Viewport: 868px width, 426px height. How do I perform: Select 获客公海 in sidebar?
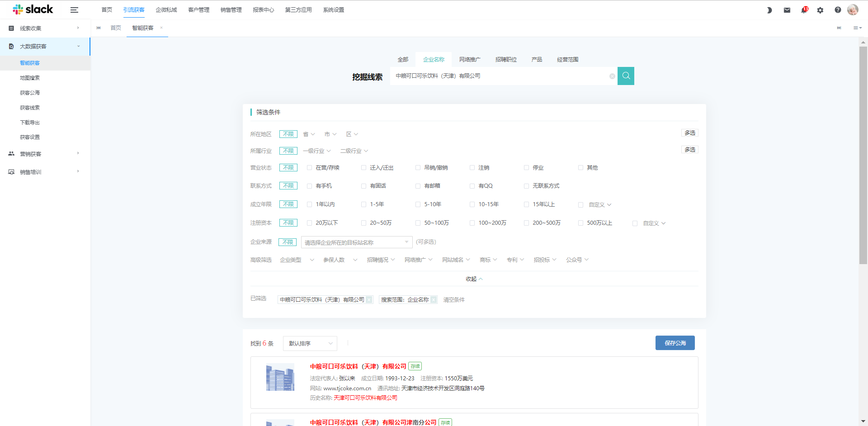point(30,93)
